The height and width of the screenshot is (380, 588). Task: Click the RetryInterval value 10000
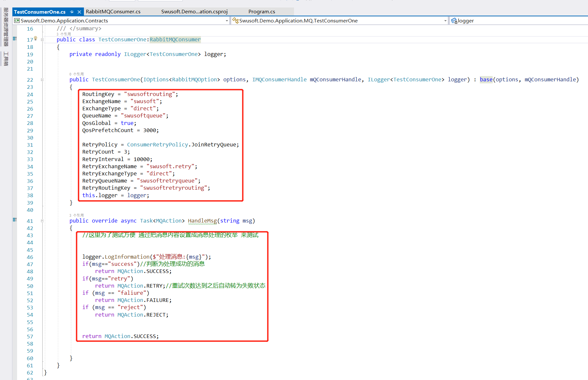tap(141, 159)
